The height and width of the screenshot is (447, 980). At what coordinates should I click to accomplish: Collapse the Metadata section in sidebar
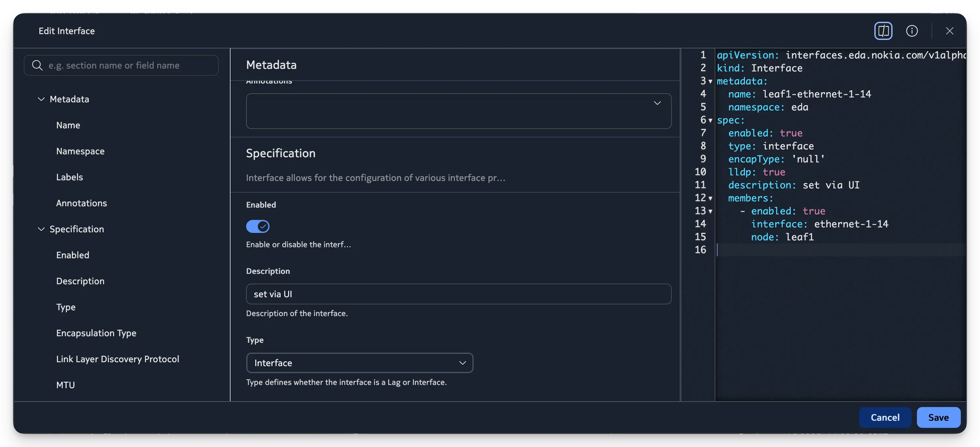[41, 99]
